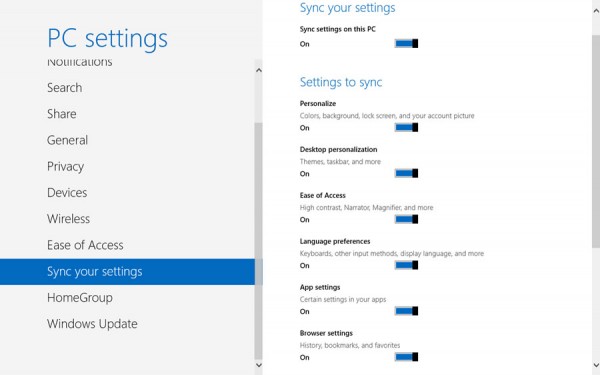Toggle Desktop personalization sync switch

[406, 173]
